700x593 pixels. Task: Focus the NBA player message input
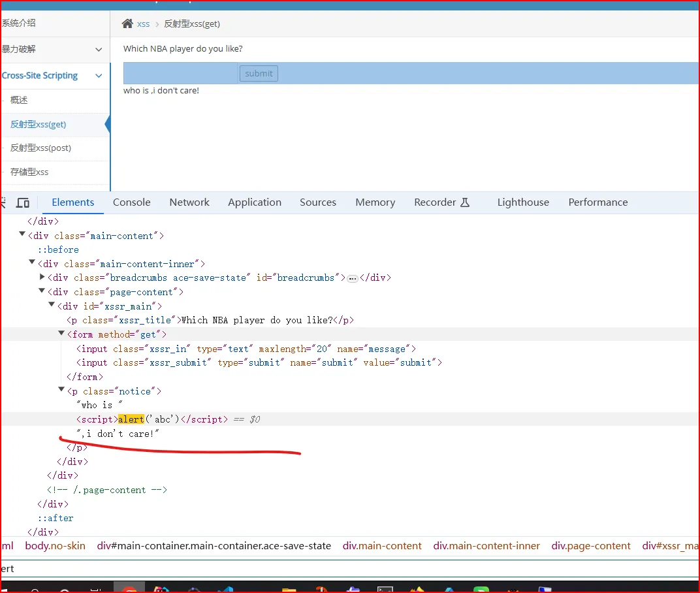point(180,73)
